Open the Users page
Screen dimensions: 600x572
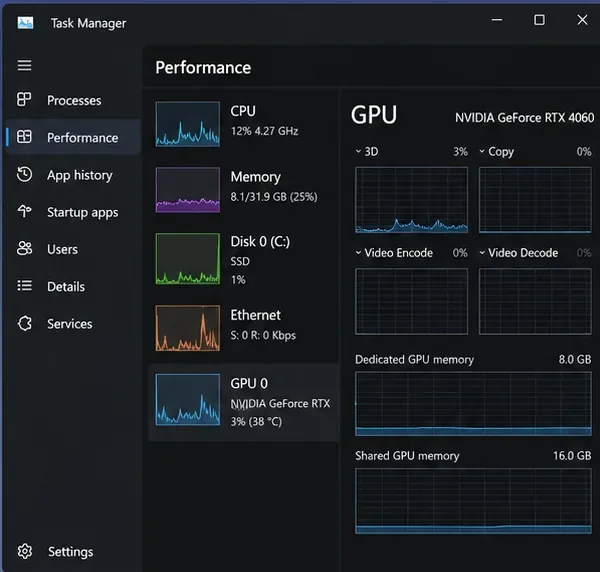[73, 249]
